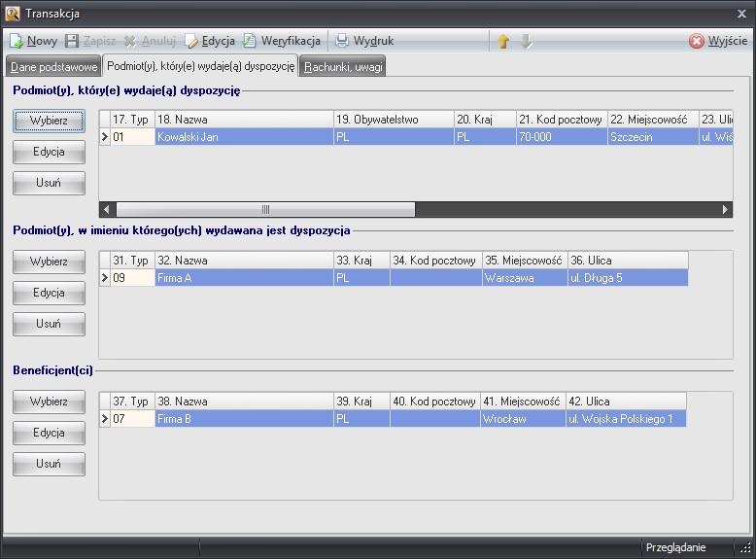The height and width of the screenshot is (559, 756).
Task: Click the Wydruk printer icon
Action: pos(342,42)
